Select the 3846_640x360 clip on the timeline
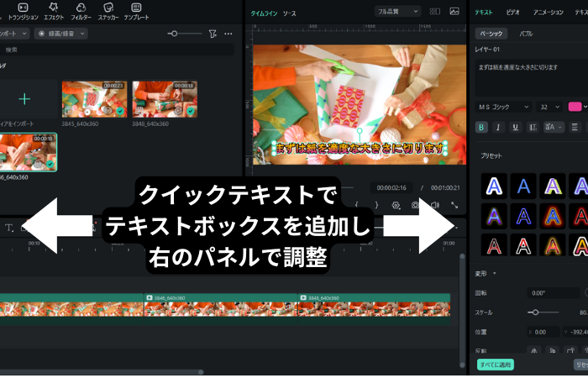The width and height of the screenshot is (588, 378). (x=221, y=308)
